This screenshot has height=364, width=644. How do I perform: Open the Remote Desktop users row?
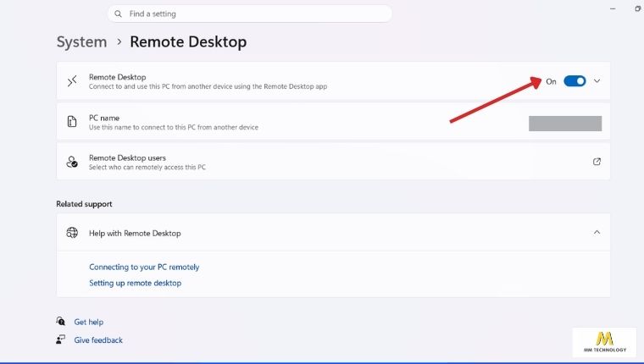pyautogui.click(x=333, y=162)
